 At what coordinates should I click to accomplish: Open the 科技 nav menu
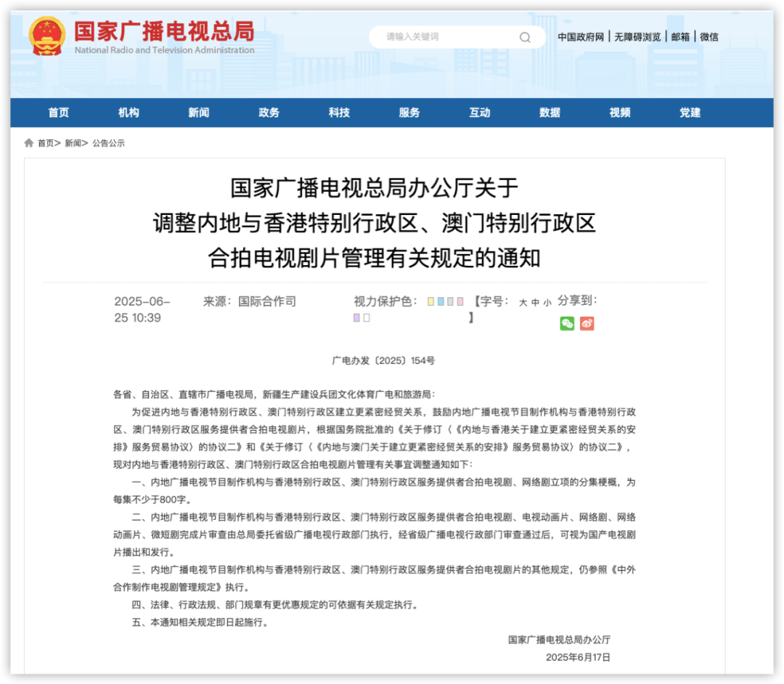pyautogui.click(x=339, y=113)
